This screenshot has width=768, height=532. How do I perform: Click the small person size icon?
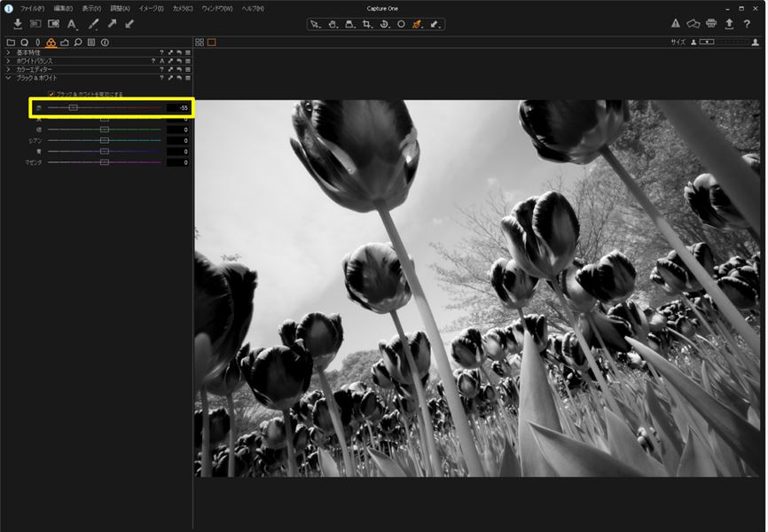coord(694,43)
